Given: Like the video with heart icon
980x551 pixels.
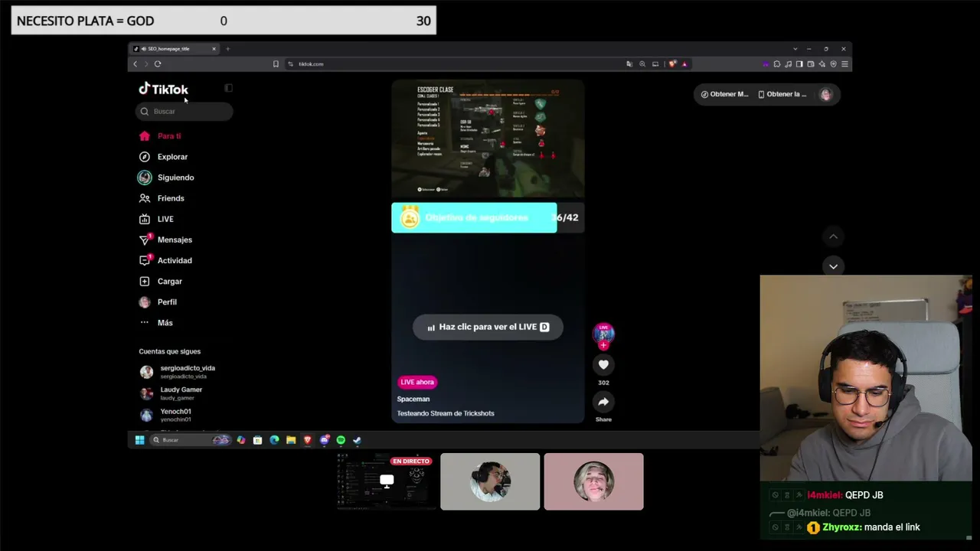Looking at the screenshot, I should (603, 365).
